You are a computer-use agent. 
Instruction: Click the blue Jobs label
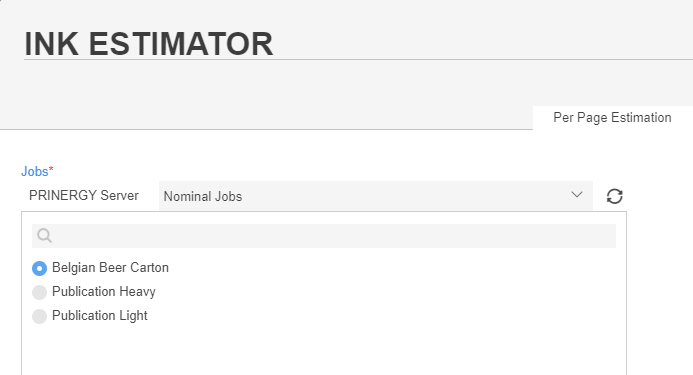34,171
